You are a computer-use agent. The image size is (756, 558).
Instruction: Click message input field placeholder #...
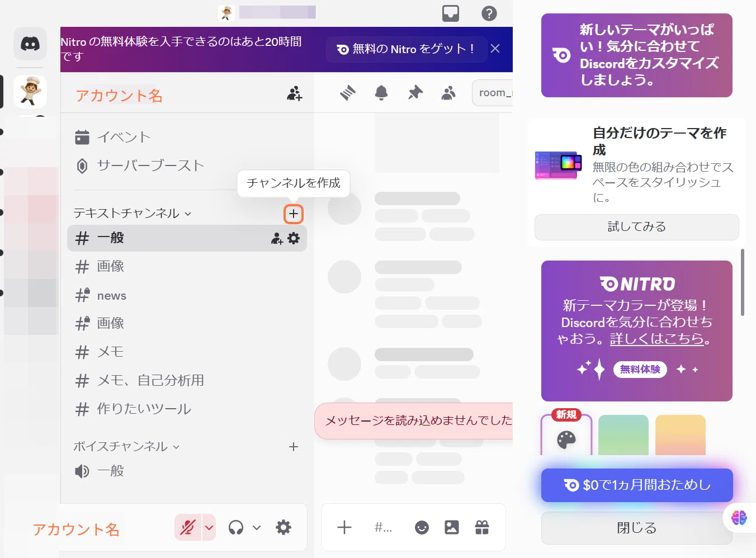383,527
